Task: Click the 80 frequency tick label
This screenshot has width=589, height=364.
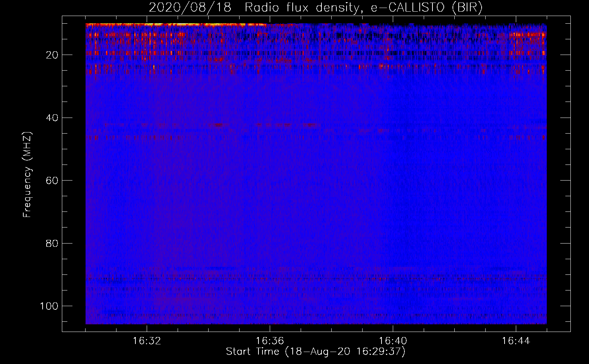Action: (x=52, y=244)
